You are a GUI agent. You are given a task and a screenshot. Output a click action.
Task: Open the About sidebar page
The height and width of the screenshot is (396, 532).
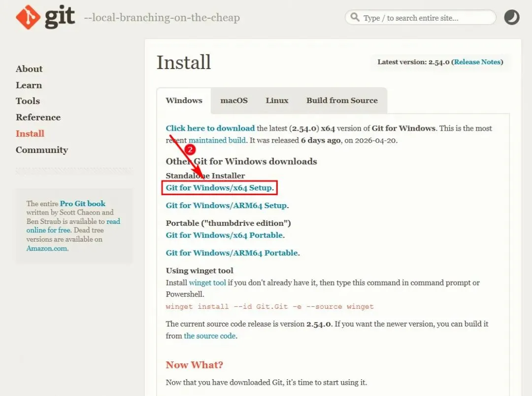(29, 69)
